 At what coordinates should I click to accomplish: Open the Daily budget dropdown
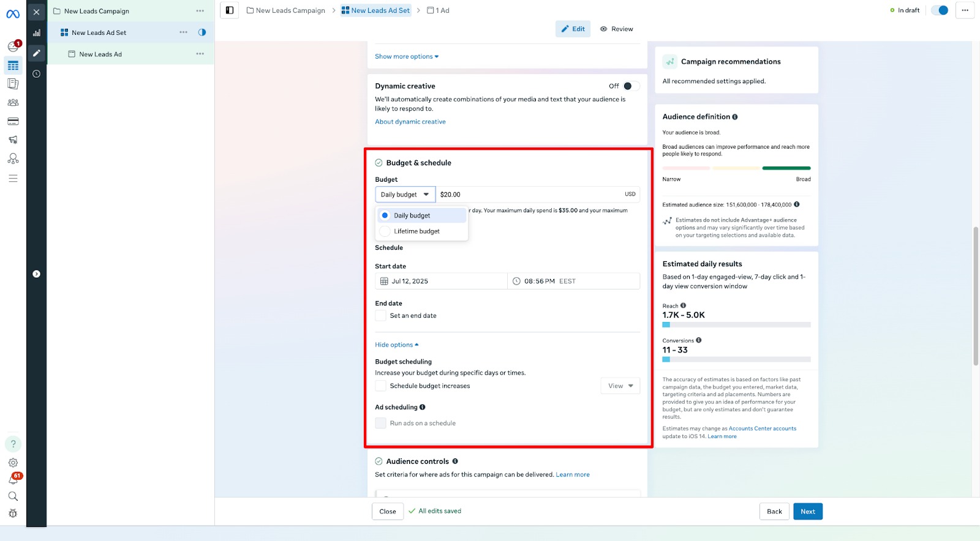pos(405,195)
